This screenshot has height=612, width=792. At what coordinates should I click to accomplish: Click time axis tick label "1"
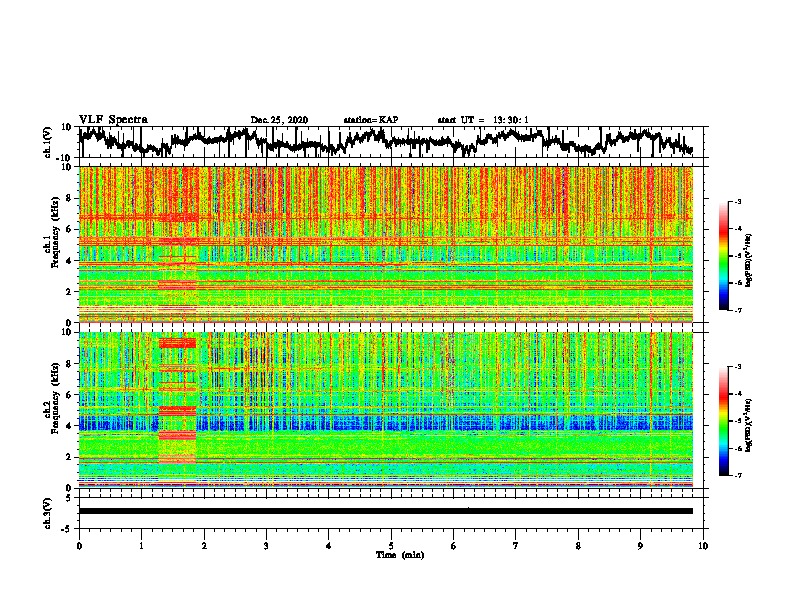[x=141, y=546]
